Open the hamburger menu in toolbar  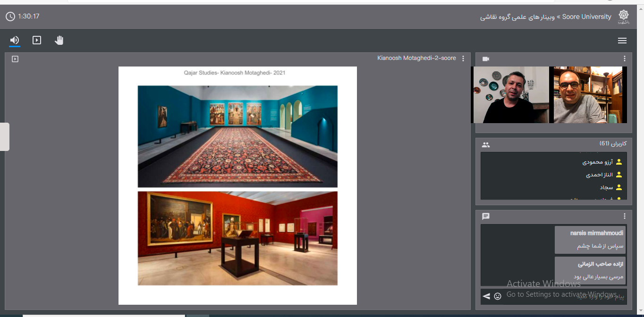point(622,41)
